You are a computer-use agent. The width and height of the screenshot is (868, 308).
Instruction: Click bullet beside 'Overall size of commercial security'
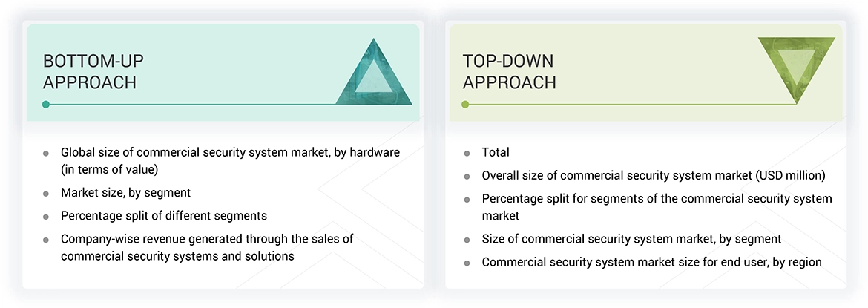pos(467,177)
